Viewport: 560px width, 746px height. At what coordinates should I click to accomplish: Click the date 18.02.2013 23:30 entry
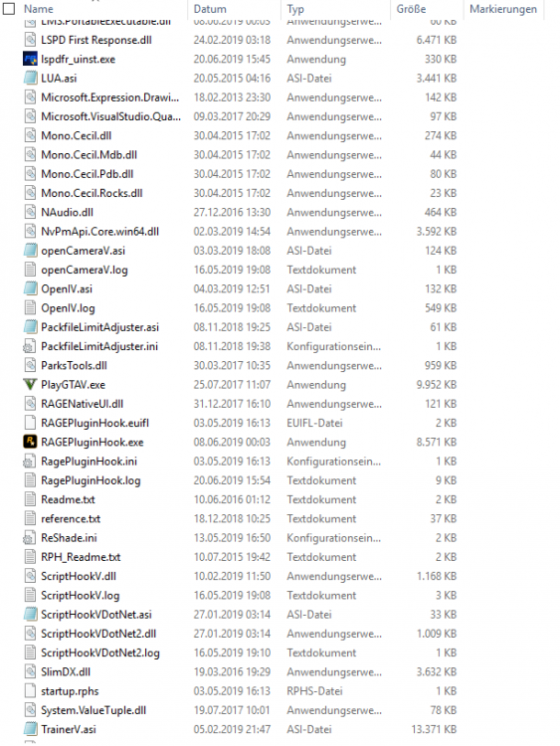click(232, 97)
